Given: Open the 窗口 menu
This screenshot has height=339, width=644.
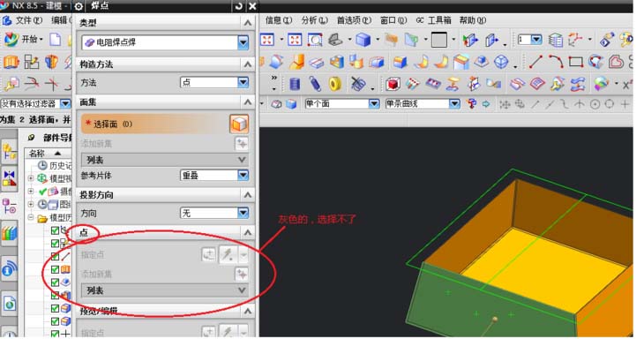Looking at the screenshot, I should pyautogui.click(x=393, y=20).
